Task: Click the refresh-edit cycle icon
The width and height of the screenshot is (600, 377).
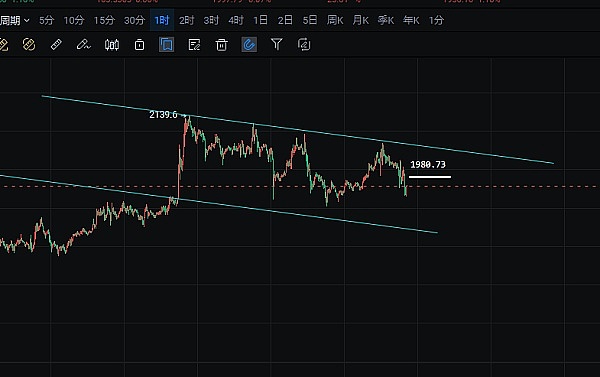Action: pyautogui.click(x=304, y=45)
